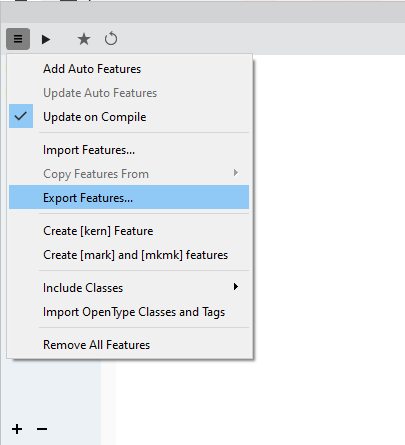Image resolution: width=405 pixels, height=445 pixels.
Task: Click the star icon in the toolbar
Action: [x=84, y=39]
